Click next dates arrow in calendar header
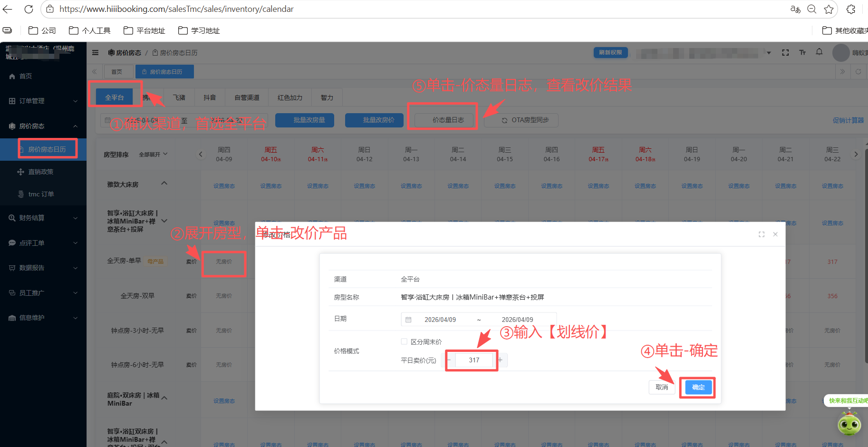The image size is (868, 447). point(856,154)
